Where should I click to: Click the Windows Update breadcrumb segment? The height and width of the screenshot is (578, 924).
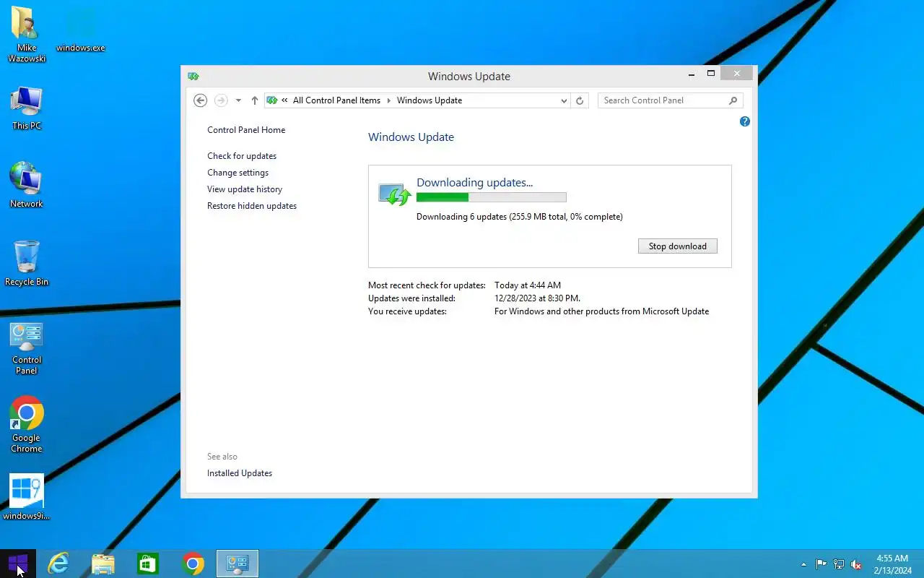[430, 100]
